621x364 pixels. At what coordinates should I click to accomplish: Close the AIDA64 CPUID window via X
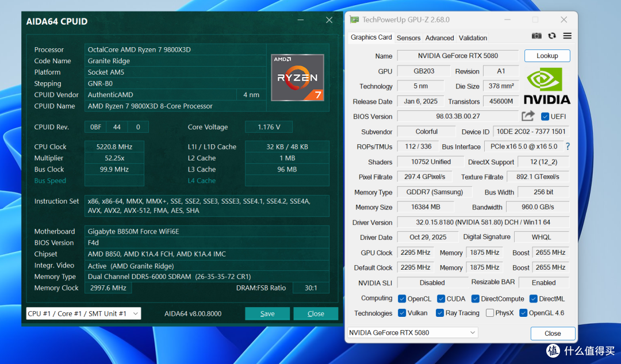click(x=329, y=20)
